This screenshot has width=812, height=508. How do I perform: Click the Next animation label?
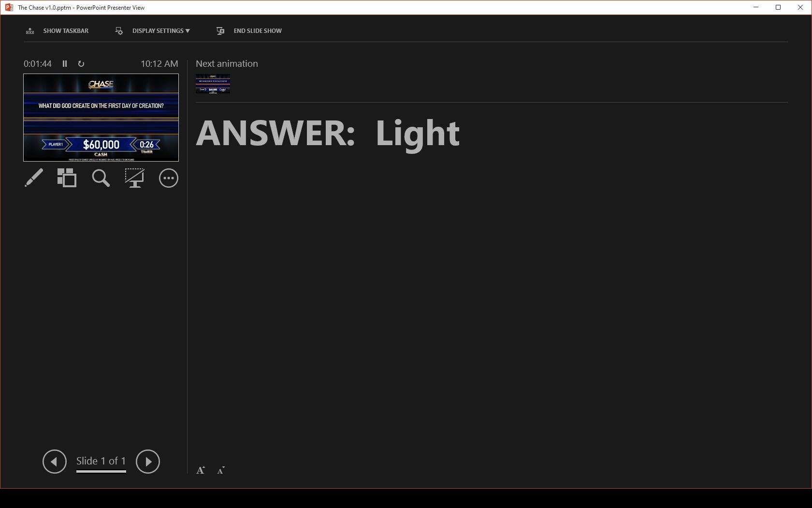227,64
